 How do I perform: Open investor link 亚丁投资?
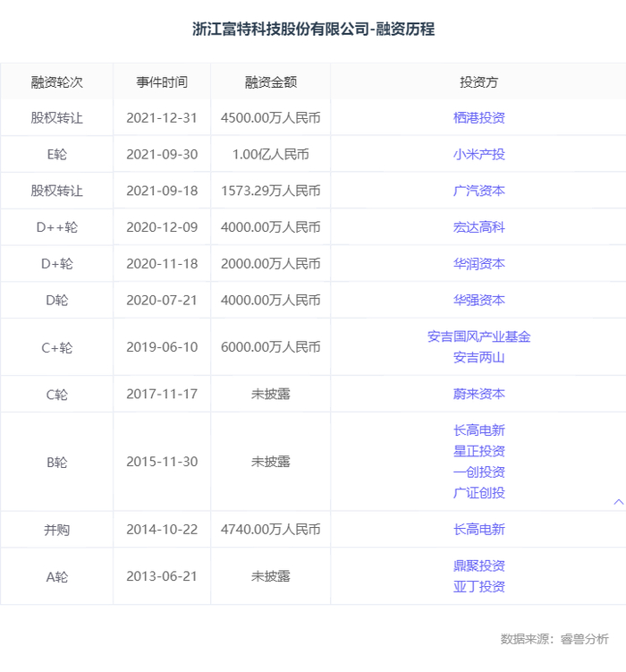[x=478, y=587]
